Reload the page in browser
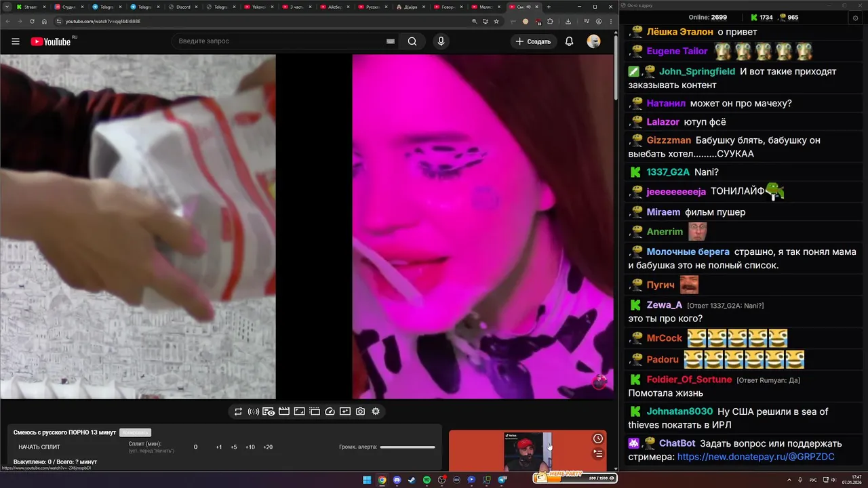This screenshot has height=488, width=868. (x=31, y=21)
